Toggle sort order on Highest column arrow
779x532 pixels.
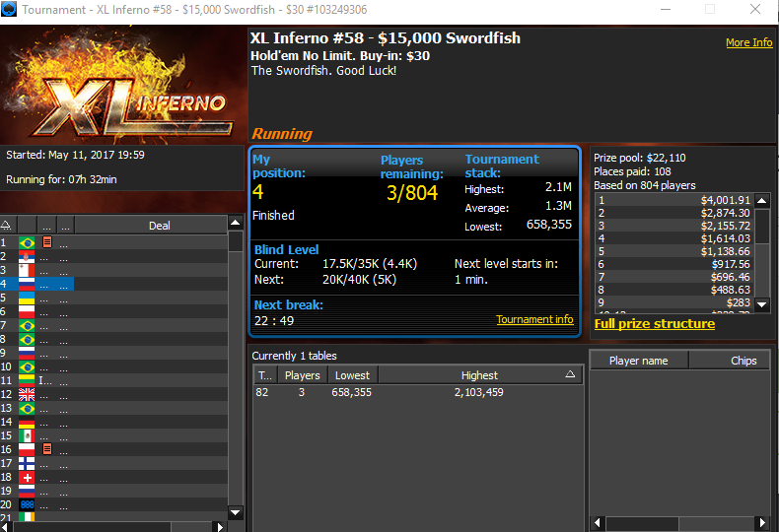point(570,374)
